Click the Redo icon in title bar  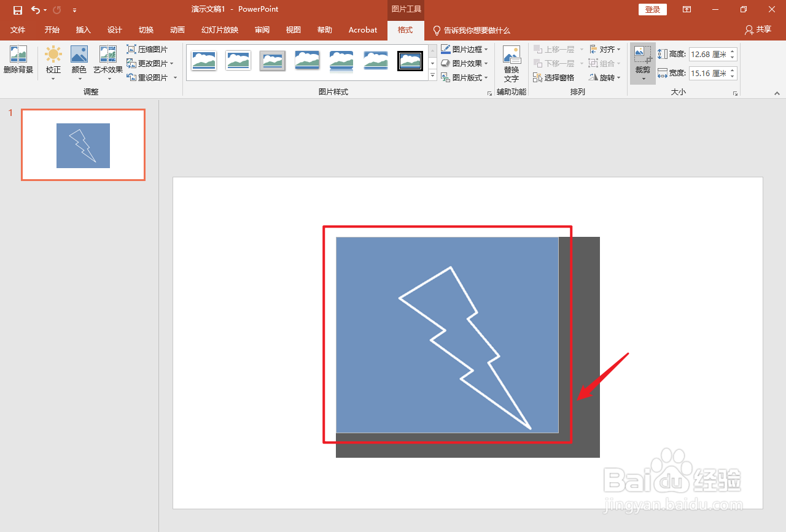tap(57, 10)
